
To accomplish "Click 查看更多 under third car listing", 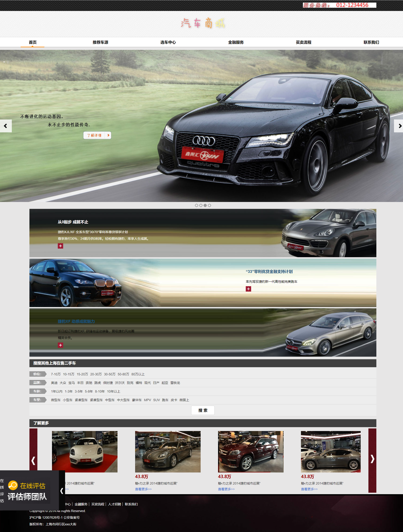I will [x=226, y=489].
